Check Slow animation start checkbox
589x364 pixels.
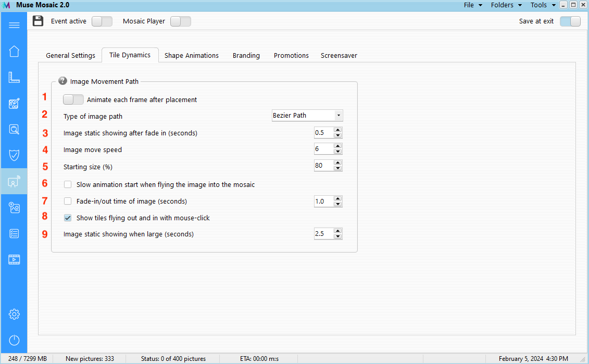68,184
